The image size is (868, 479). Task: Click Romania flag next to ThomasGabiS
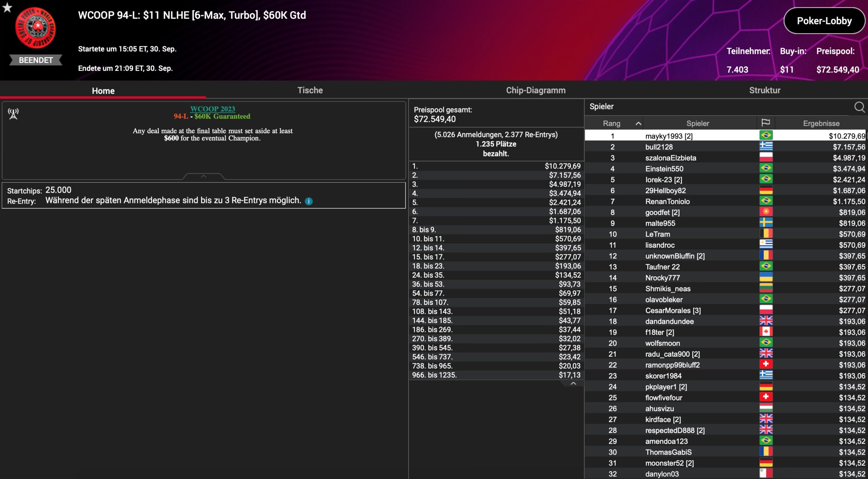(x=766, y=452)
